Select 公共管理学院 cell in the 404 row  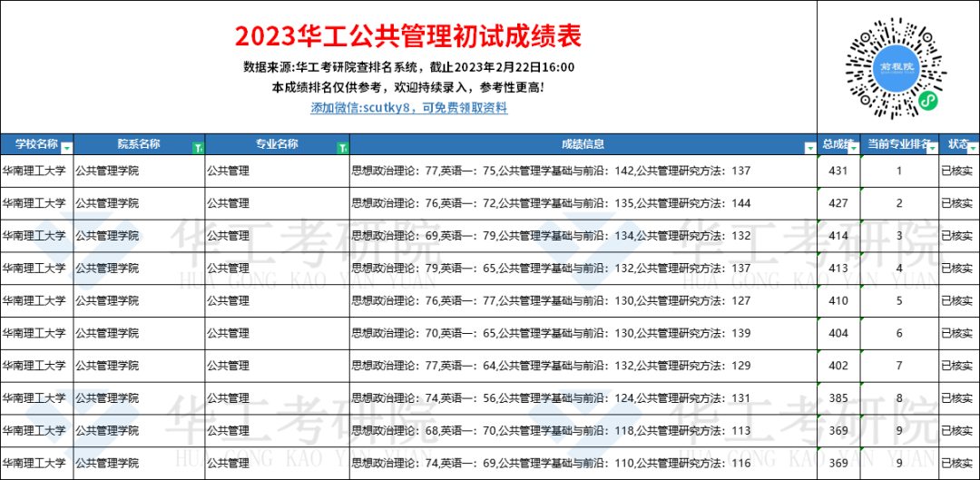point(140,333)
